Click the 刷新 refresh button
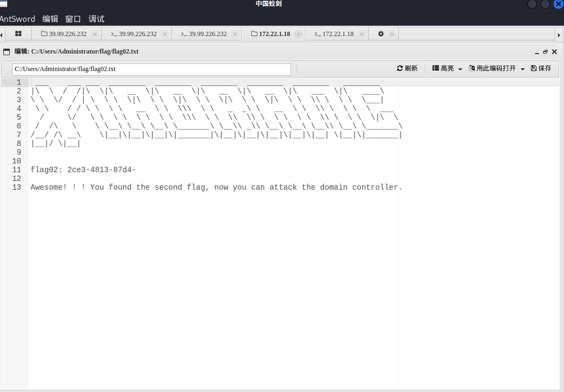 coord(407,68)
